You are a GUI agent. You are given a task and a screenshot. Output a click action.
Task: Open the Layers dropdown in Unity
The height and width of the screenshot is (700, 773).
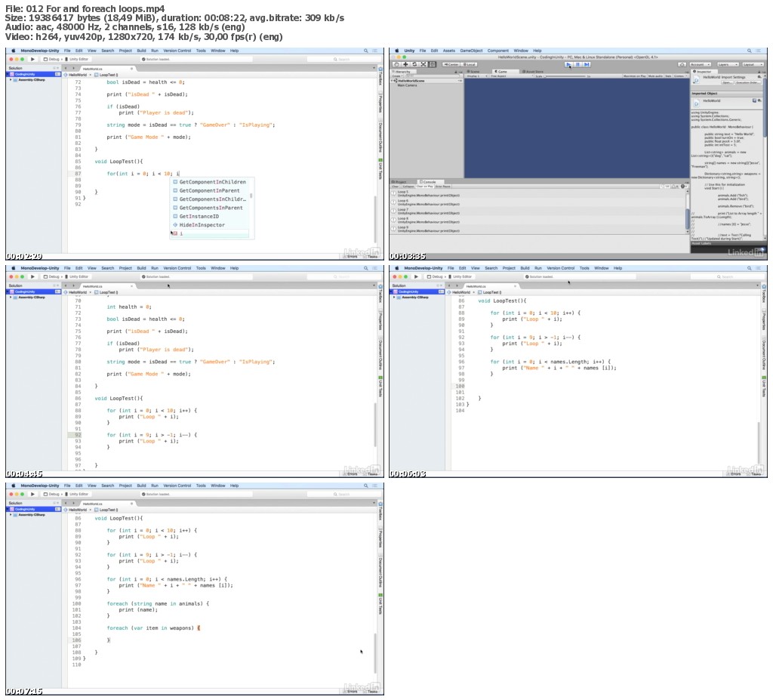(727, 65)
